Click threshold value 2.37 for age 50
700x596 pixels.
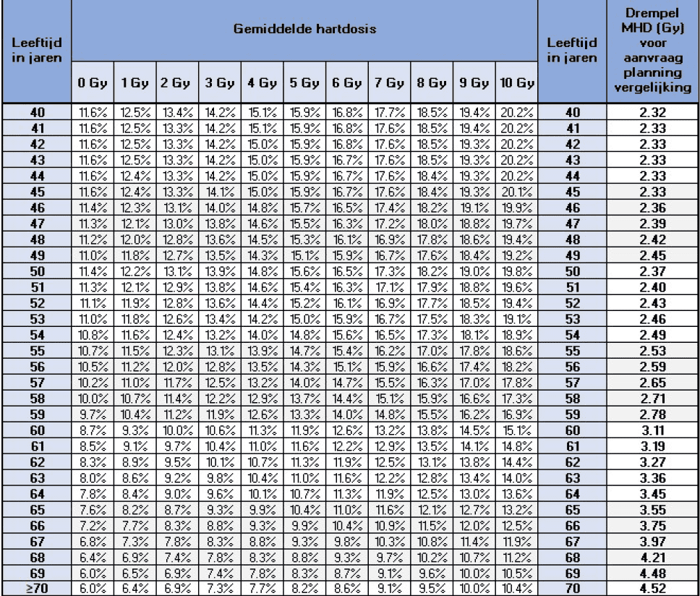652,271
